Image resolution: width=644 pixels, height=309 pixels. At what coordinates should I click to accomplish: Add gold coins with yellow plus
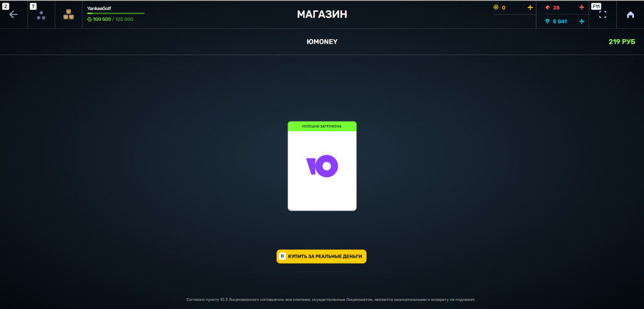(530, 8)
